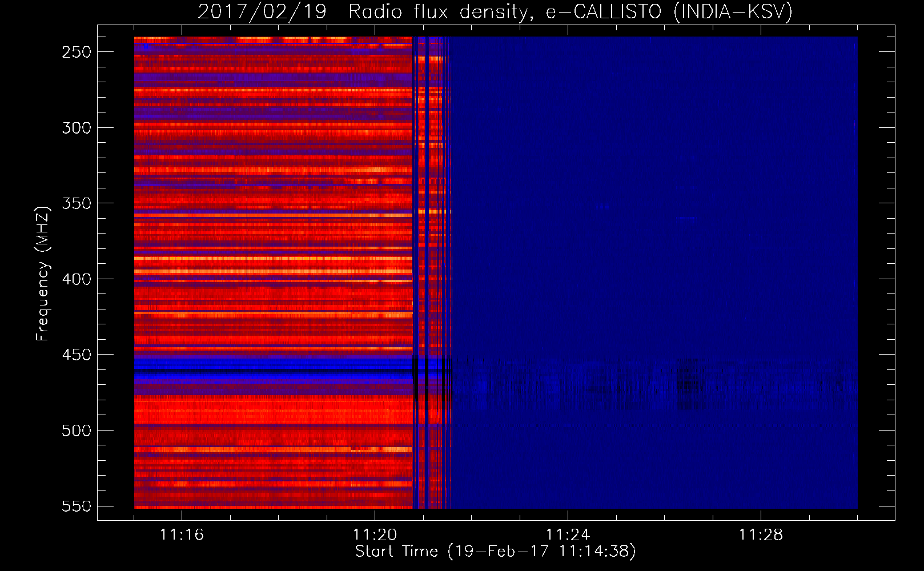This screenshot has height=571, width=924.
Task: Select the '350' frequency axis label
Action: pyautogui.click(x=77, y=203)
